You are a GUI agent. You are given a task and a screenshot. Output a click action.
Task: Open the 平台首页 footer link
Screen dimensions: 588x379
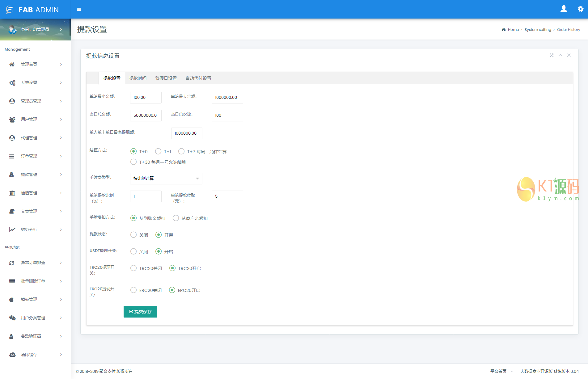click(498, 371)
